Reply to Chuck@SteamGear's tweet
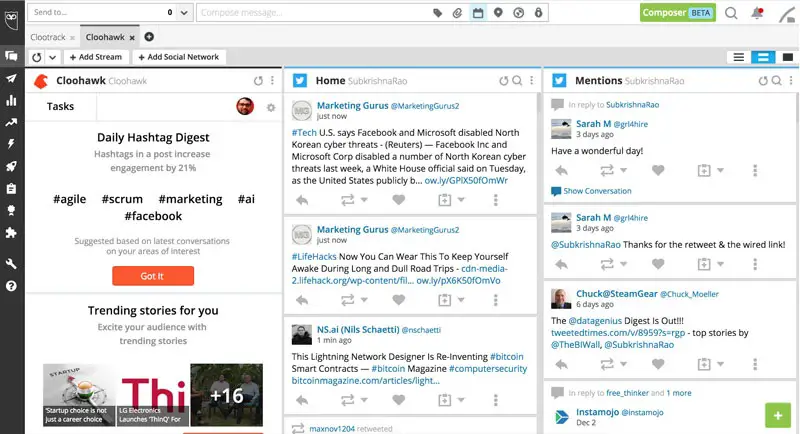800x434 pixels. pos(561,364)
